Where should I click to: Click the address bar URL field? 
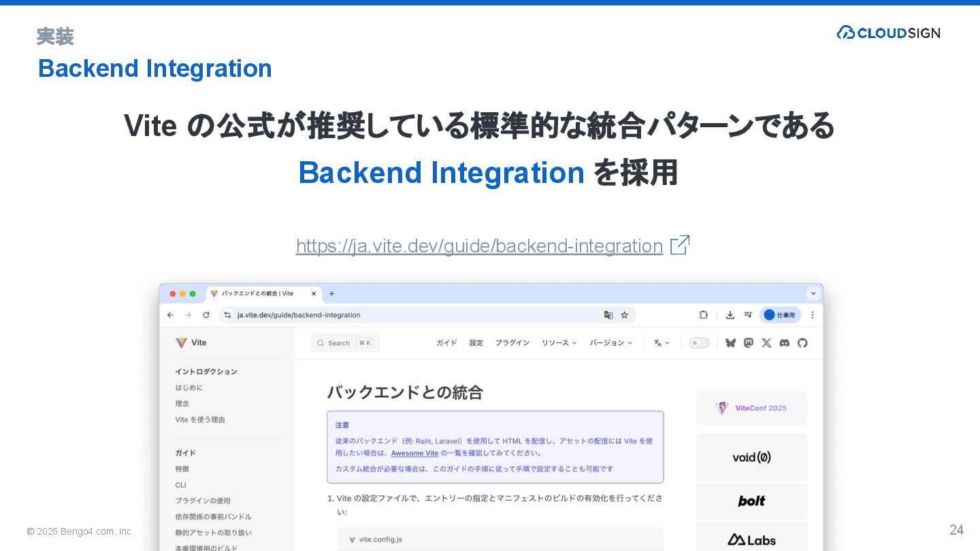tap(427, 315)
